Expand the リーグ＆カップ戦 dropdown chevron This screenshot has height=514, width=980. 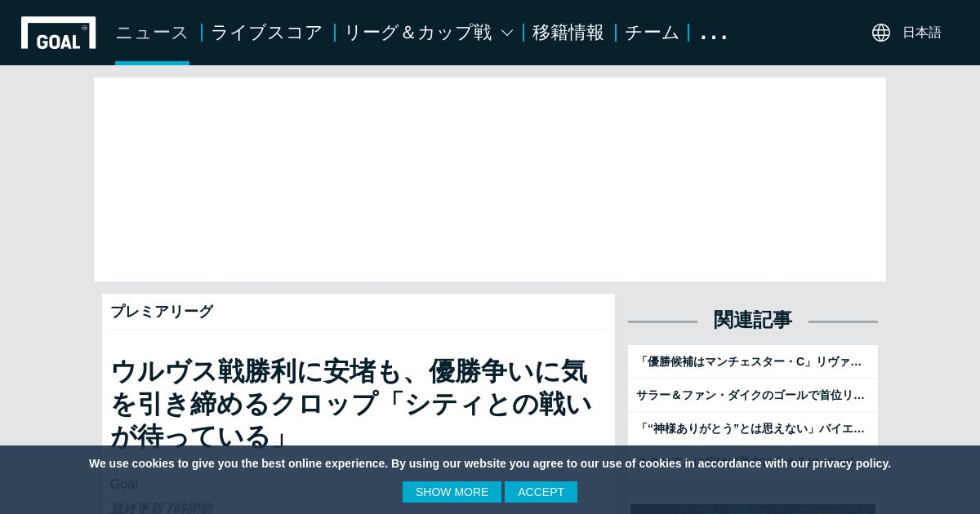pos(506,33)
